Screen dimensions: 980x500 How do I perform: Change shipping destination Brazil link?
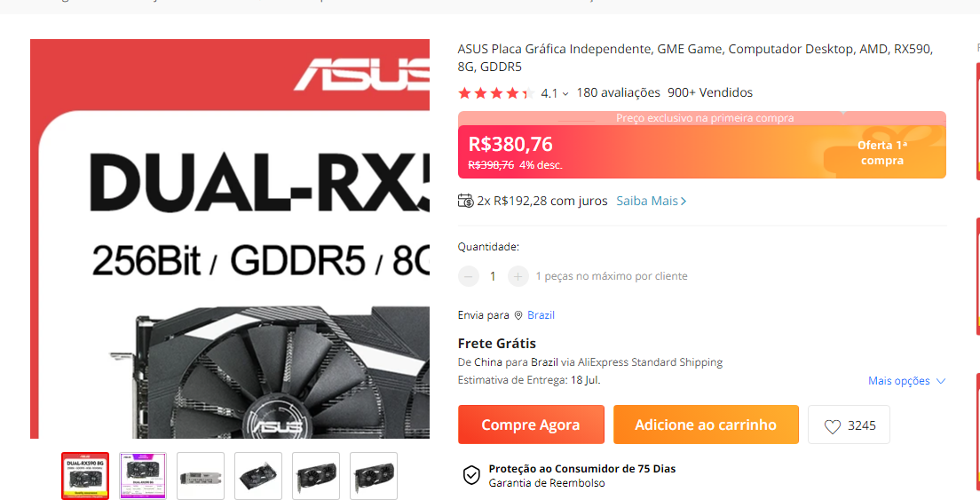(541, 315)
